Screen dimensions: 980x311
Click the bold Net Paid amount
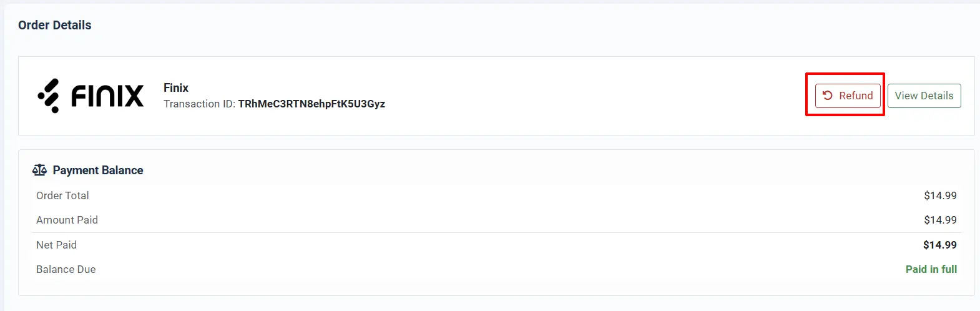coord(940,245)
